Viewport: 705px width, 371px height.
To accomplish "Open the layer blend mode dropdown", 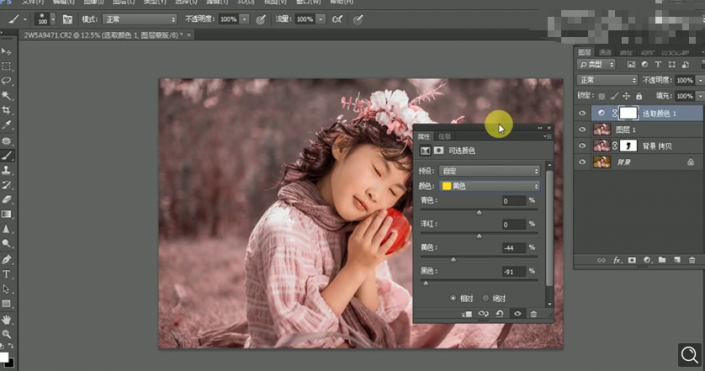I will [607, 80].
